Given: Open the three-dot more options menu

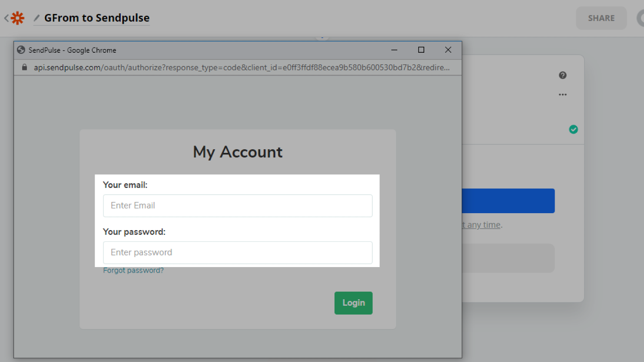Looking at the screenshot, I should pyautogui.click(x=562, y=95).
